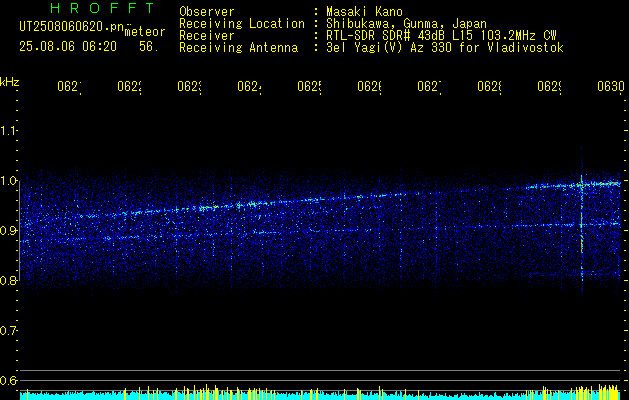
Task: Select the RTL-SDR SDR# 43dB receiver description
Action: click(x=441, y=36)
